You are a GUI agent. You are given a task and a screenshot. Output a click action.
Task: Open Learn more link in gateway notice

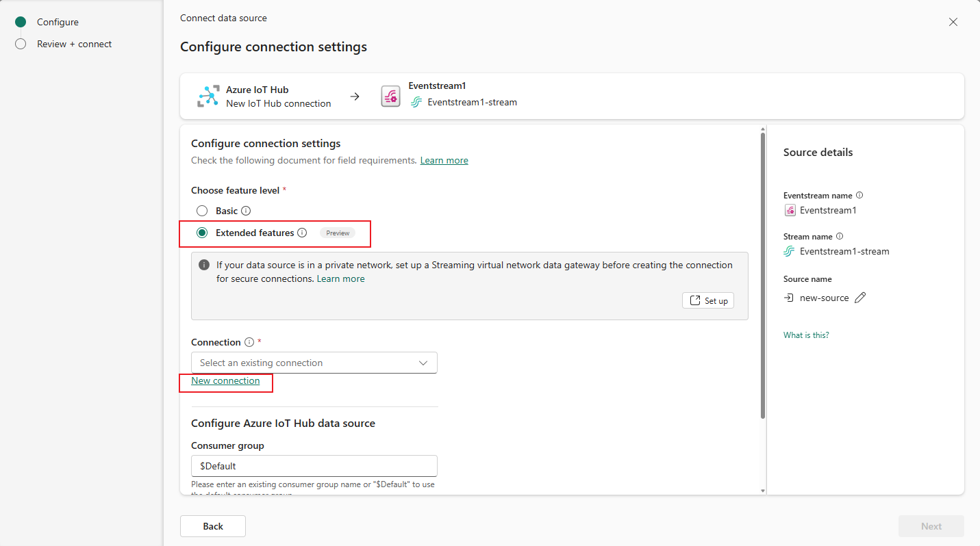[x=341, y=278]
